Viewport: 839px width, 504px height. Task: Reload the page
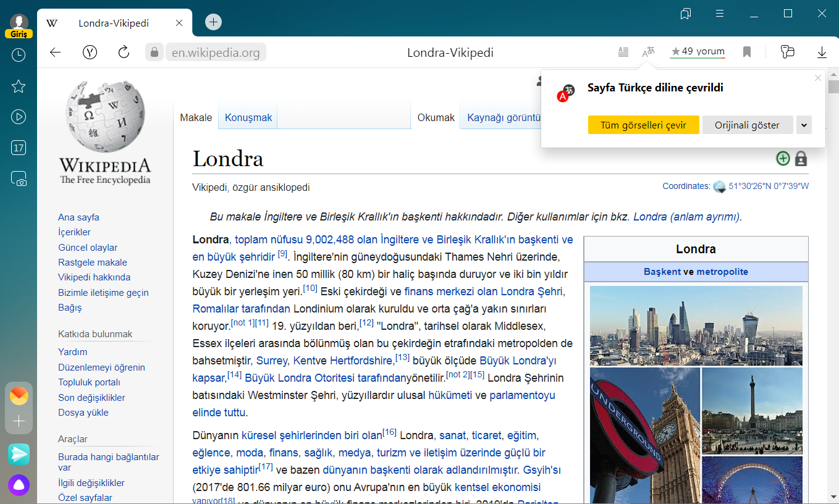point(124,52)
